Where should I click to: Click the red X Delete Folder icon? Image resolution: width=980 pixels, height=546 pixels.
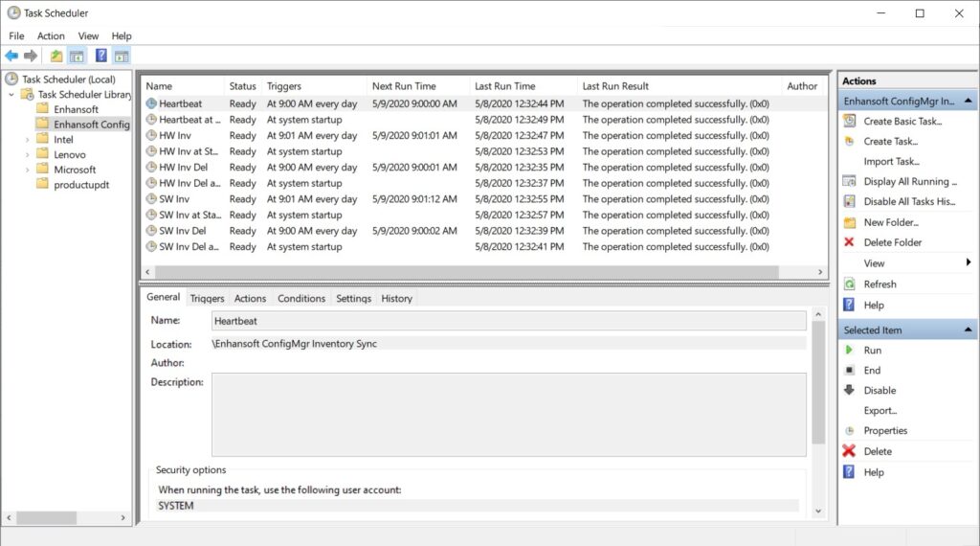[848, 242]
